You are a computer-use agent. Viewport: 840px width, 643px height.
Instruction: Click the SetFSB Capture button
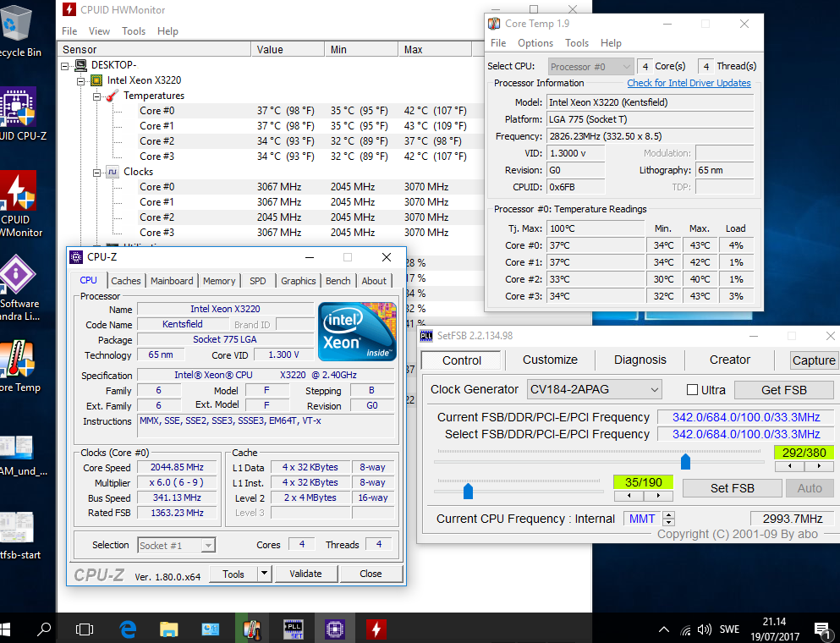click(813, 360)
